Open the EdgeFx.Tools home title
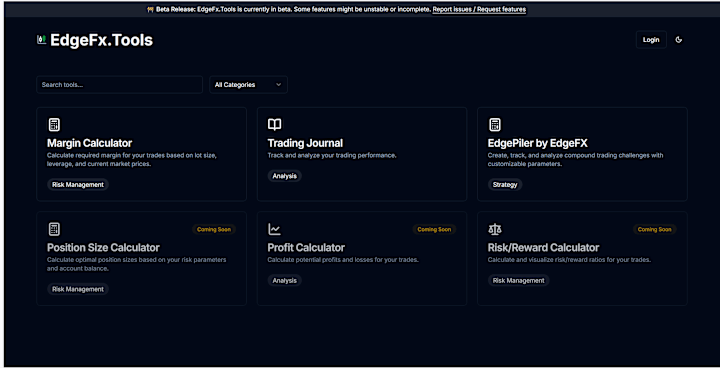 (x=101, y=40)
